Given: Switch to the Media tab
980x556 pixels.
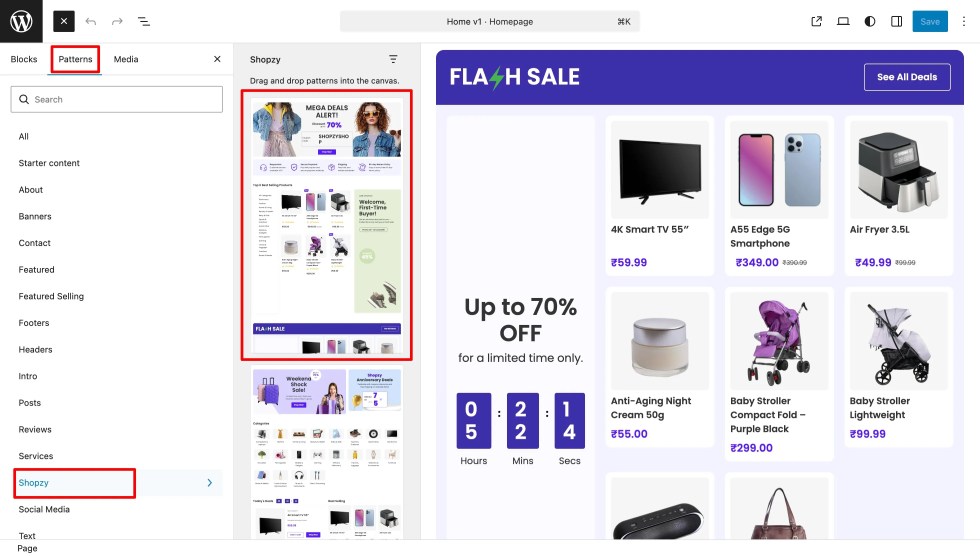Looking at the screenshot, I should (126, 59).
